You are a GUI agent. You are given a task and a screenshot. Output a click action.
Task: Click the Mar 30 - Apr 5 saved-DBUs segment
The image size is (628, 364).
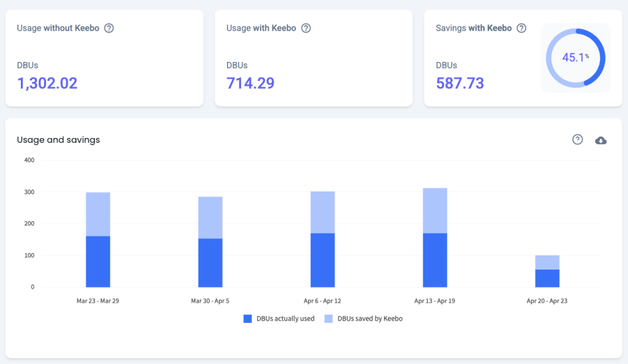coord(210,218)
